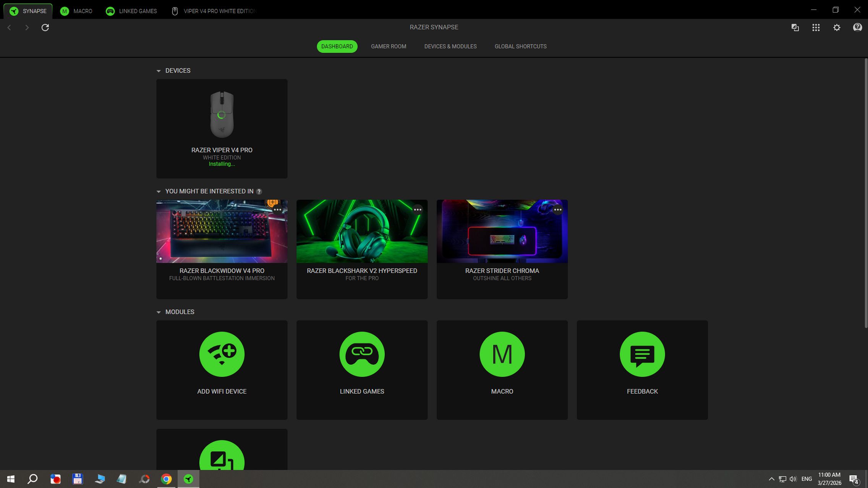Open the Feedback module icon
868x488 pixels.
pos(642,354)
